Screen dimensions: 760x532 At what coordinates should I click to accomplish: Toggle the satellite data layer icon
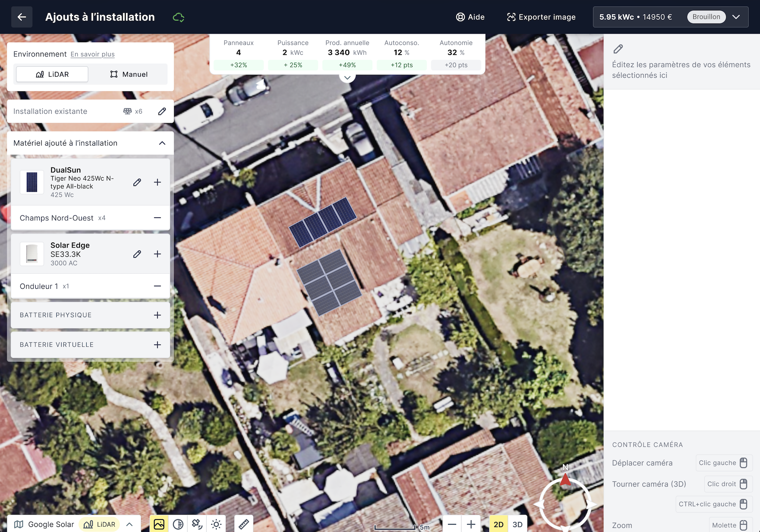[x=197, y=524]
